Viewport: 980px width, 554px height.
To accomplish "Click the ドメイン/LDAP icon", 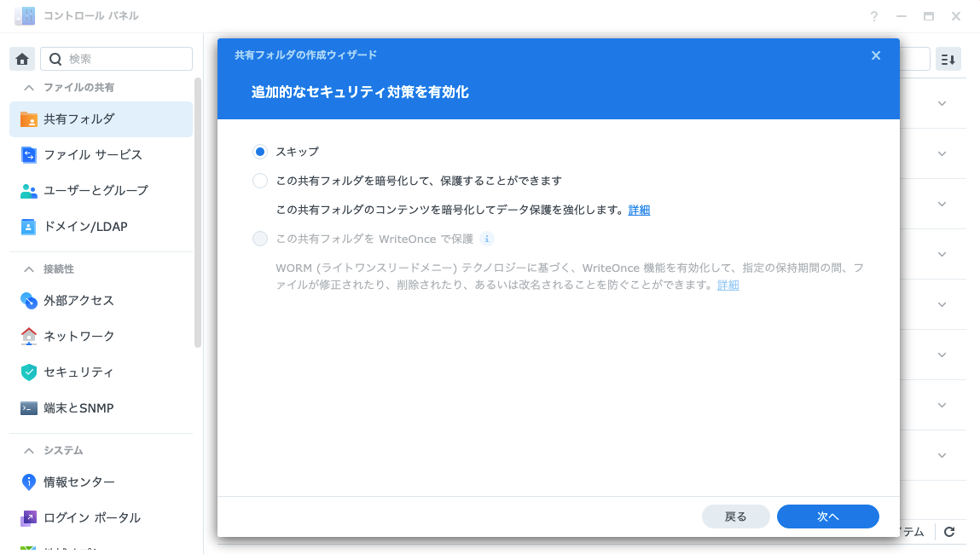I will (x=28, y=227).
